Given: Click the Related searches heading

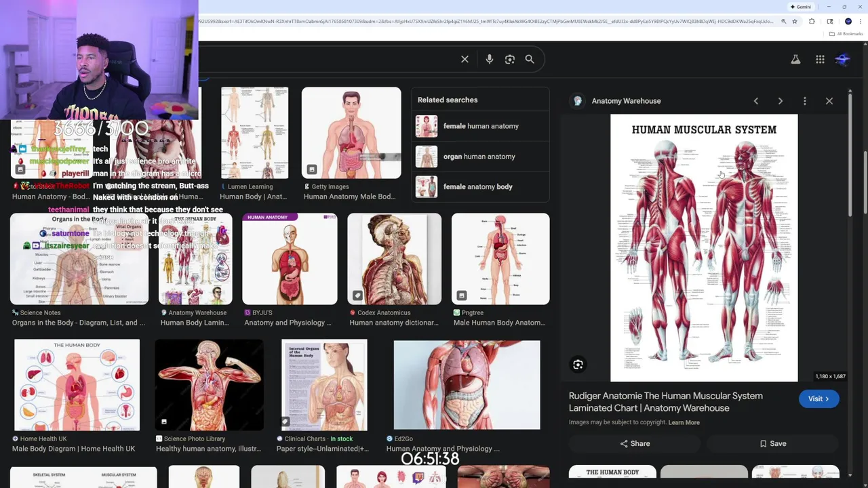Looking at the screenshot, I should (448, 100).
